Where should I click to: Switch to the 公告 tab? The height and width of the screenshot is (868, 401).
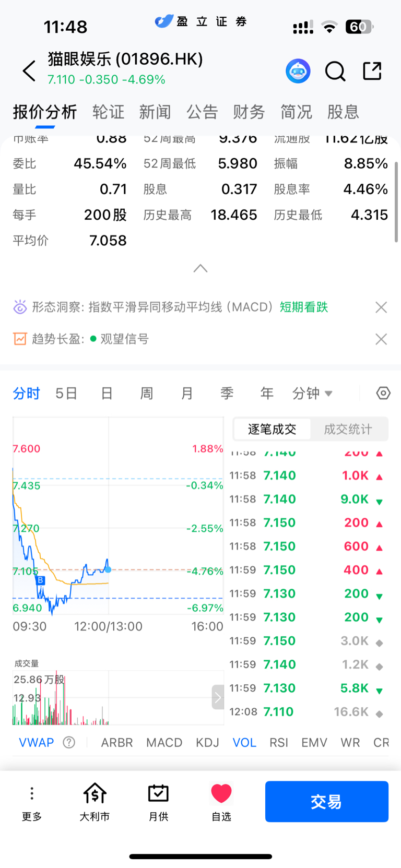pos(202,112)
